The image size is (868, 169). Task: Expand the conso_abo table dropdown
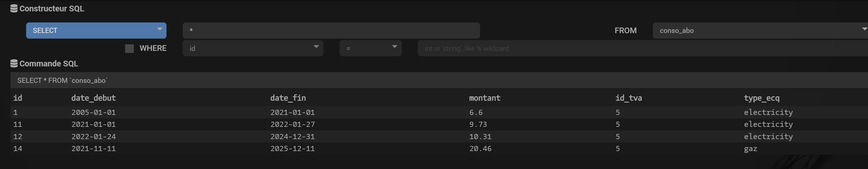(x=760, y=31)
